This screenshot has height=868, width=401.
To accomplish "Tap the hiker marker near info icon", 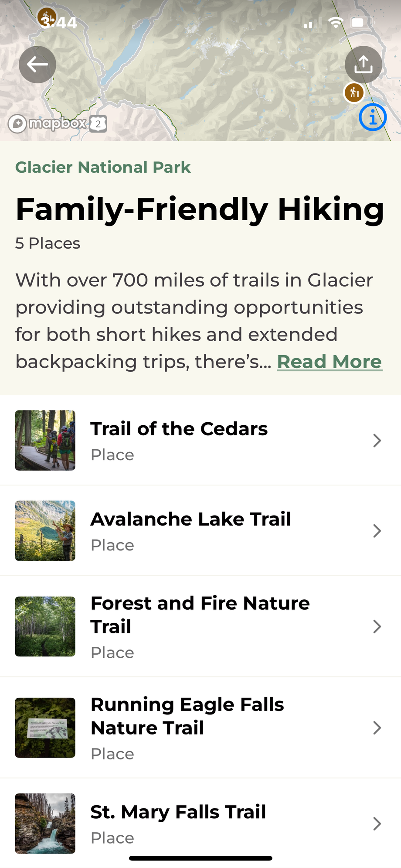I will (354, 92).
